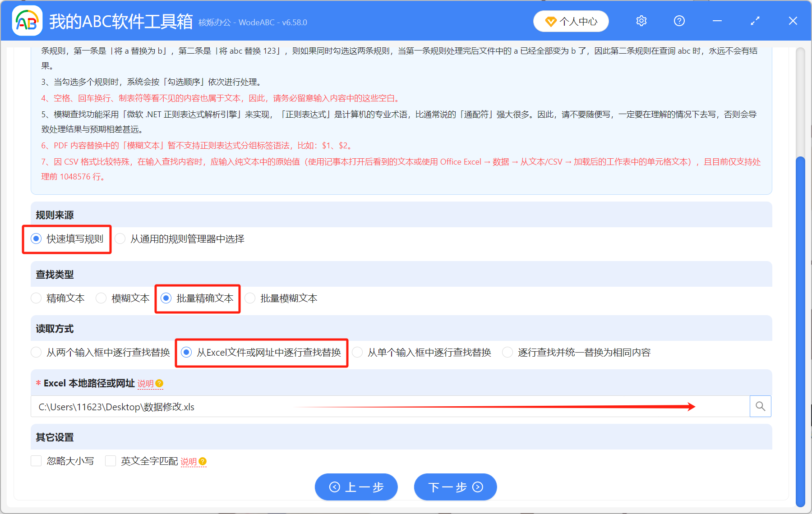Enable the 英文全字匹配 checkbox
Viewport: 812px width, 514px height.
pos(111,461)
